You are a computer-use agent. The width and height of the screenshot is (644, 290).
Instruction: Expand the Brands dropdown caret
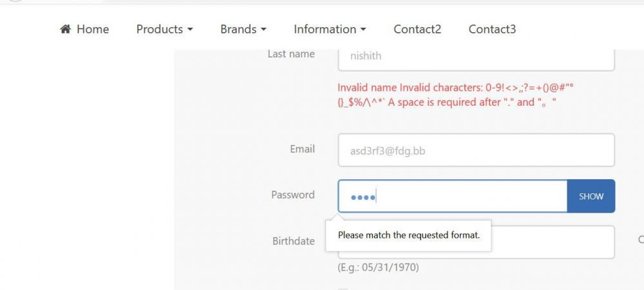[x=263, y=30]
